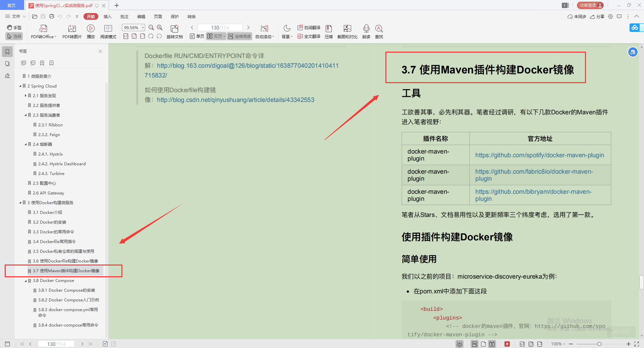Screen dimensions: 644x348
Task: Open the 压缩 compress PDF tool
Action: coord(328,32)
